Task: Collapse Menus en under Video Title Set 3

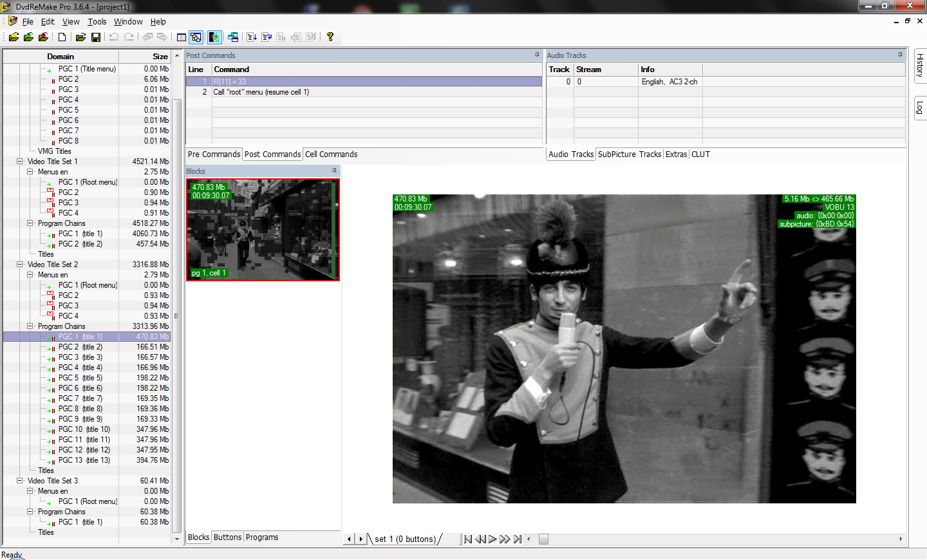Action: click(30, 491)
